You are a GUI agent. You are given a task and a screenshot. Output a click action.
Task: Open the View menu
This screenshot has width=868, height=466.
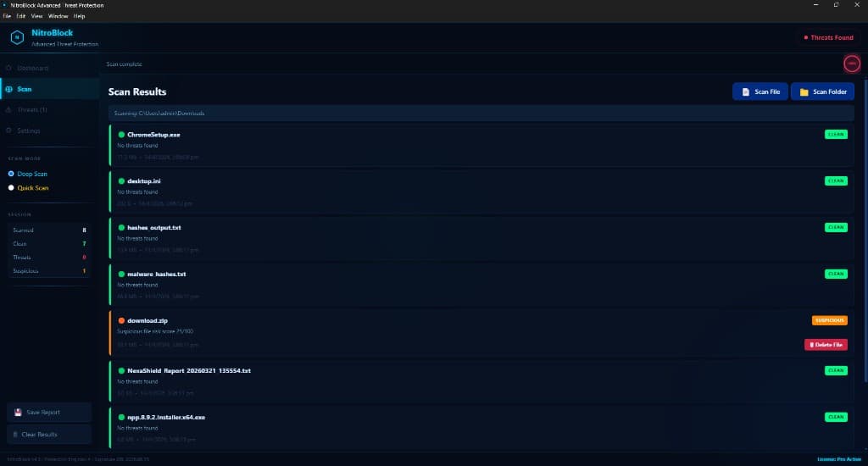pyautogui.click(x=36, y=16)
